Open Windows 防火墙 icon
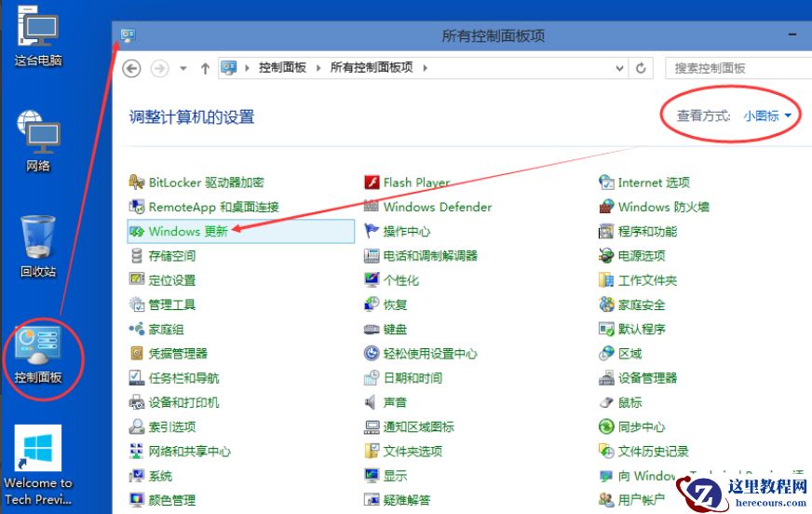Viewport: 812px width, 514px height. [x=606, y=207]
